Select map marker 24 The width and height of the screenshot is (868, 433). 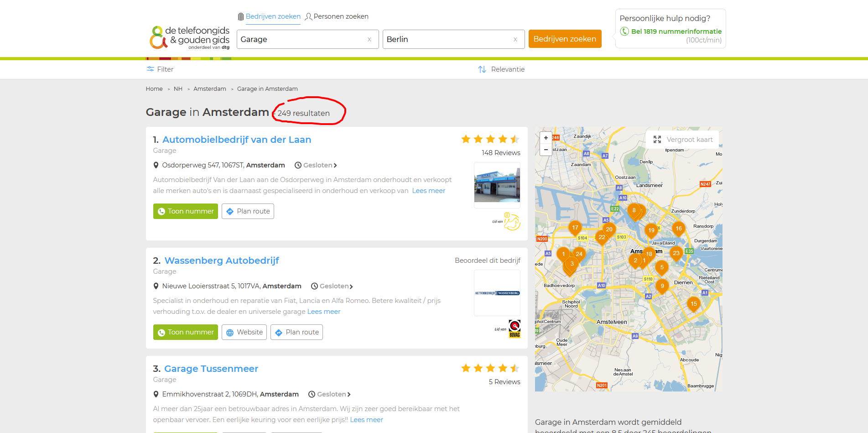579,255
